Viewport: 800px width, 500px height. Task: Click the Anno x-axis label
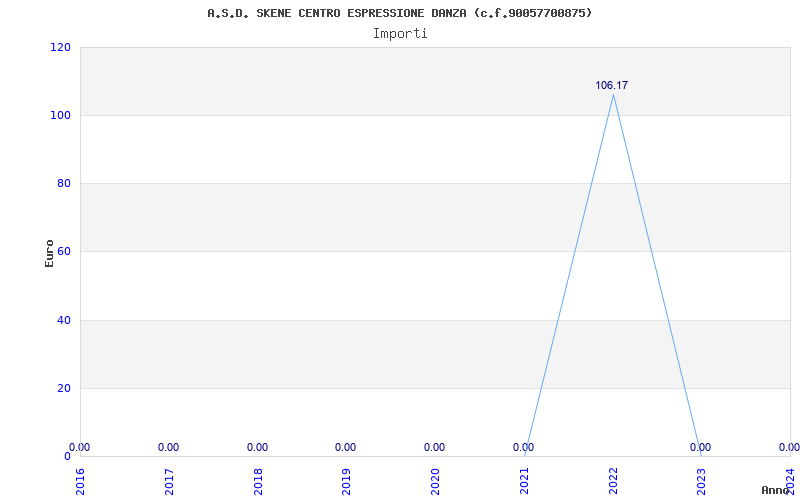coord(774,490)
